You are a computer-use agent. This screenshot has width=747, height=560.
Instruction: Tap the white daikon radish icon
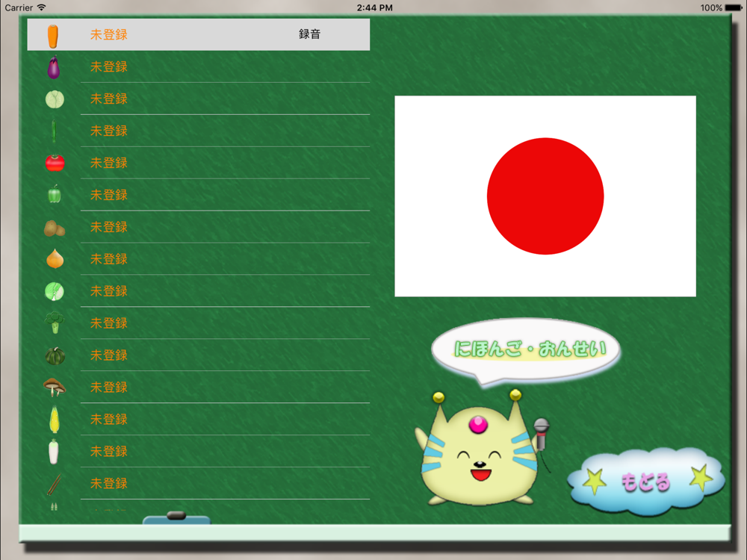pos(53,451)
